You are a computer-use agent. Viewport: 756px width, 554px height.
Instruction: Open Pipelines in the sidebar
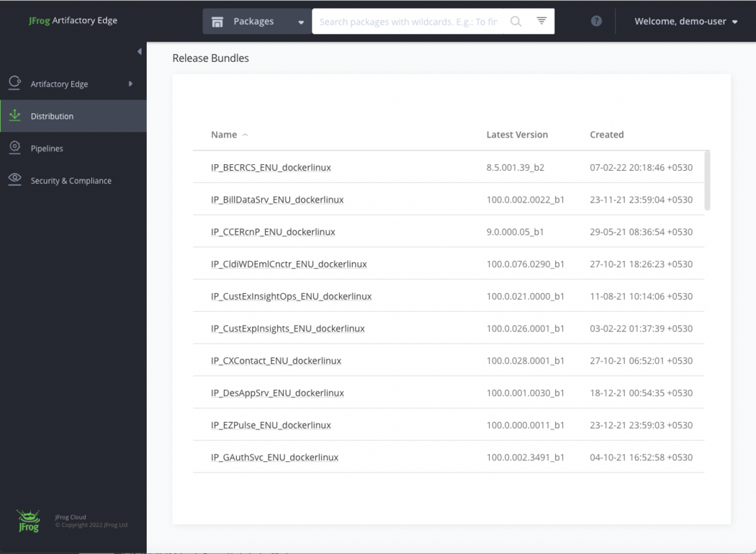click(x=73, y=148)
